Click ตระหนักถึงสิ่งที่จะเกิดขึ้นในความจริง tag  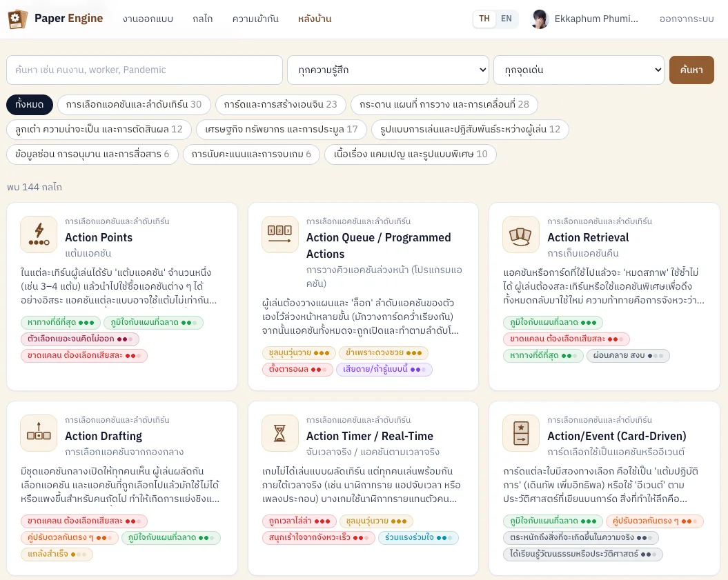(x=581, y=538)
